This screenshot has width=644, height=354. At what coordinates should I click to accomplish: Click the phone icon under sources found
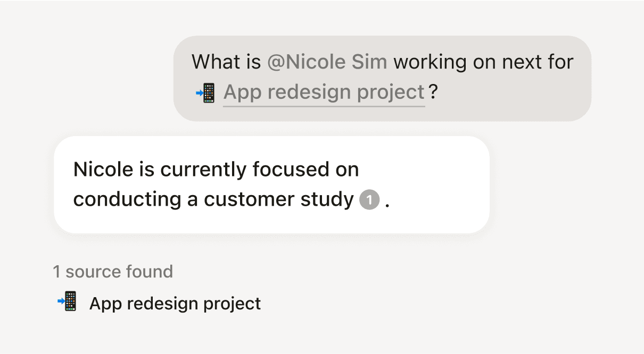[68, 302]
